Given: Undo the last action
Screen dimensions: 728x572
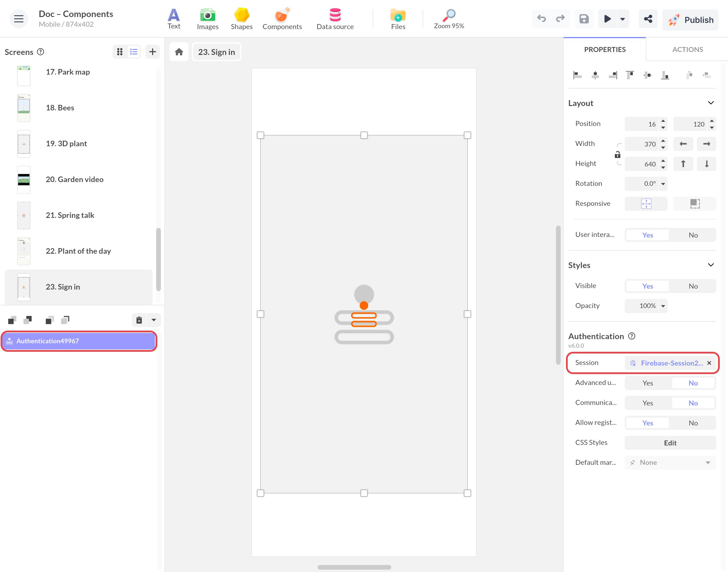Looking at the screenshot, I should (541, 19).
